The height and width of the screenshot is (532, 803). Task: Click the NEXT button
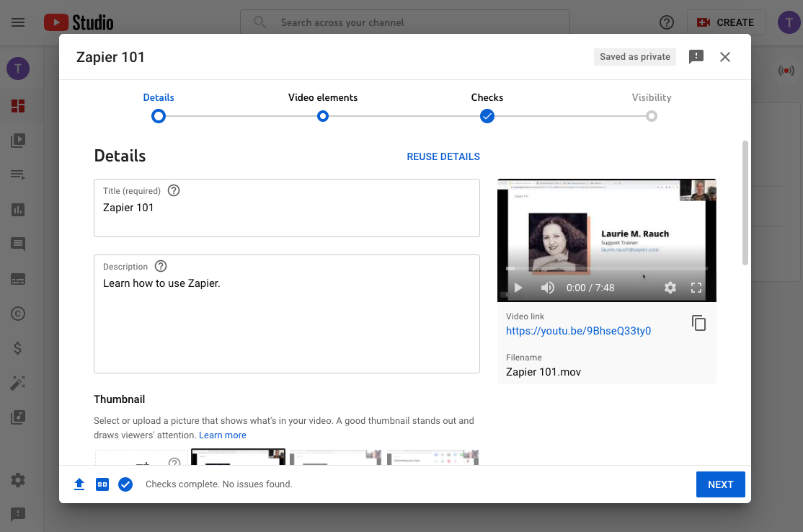click(720, 484)
